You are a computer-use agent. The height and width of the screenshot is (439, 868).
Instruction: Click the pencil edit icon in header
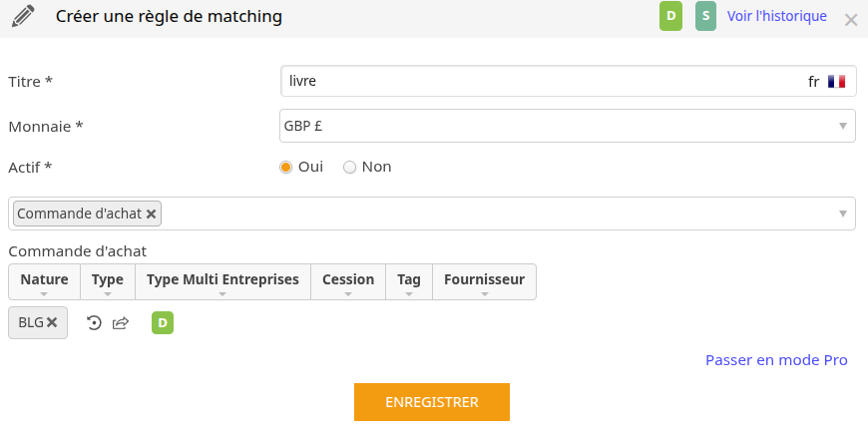point(23,16)
